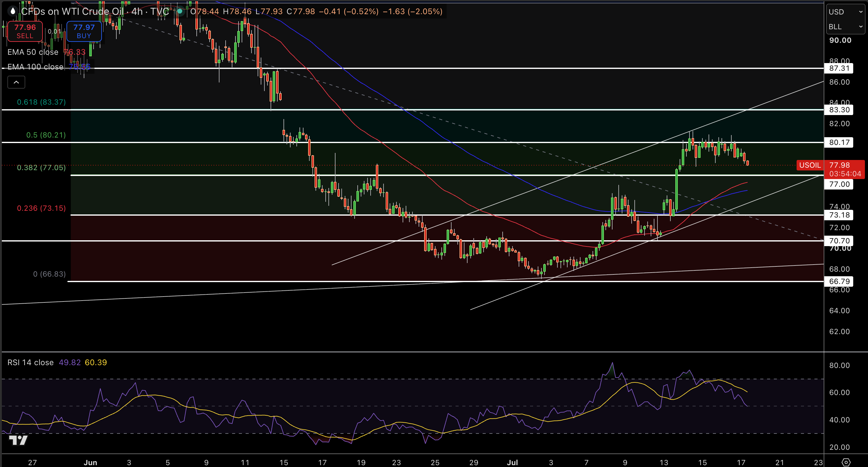Screen dimensions: 868x467
Task: Click the 0.01 spread value between buttons
Action: coord(54,31)
